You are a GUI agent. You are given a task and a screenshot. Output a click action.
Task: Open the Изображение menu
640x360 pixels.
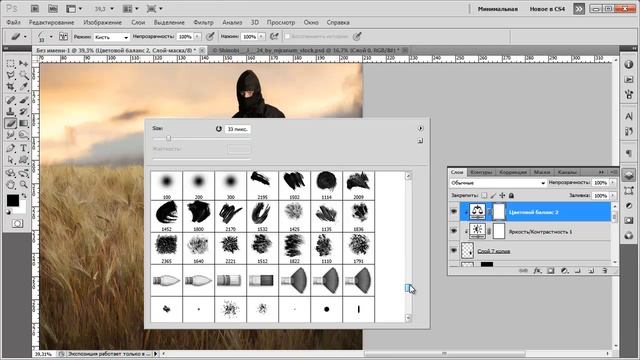(x=102, y=22)
